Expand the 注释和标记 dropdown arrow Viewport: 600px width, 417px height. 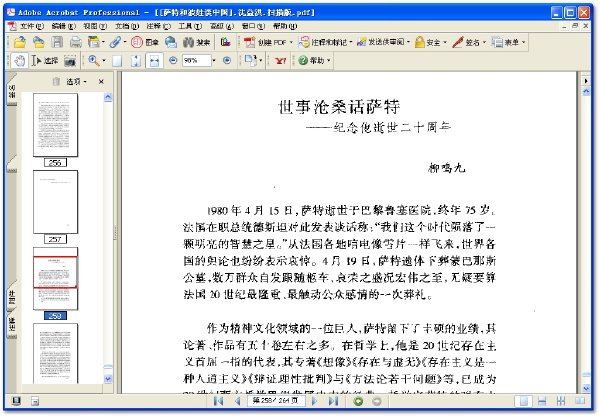tap(351, 42)
